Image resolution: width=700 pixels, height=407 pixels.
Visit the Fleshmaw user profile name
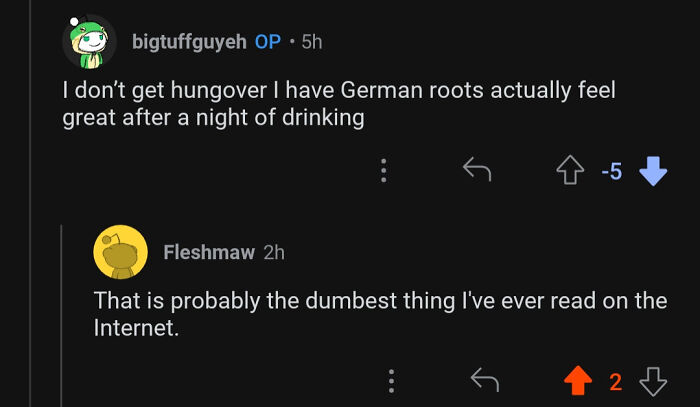(208, 252)
